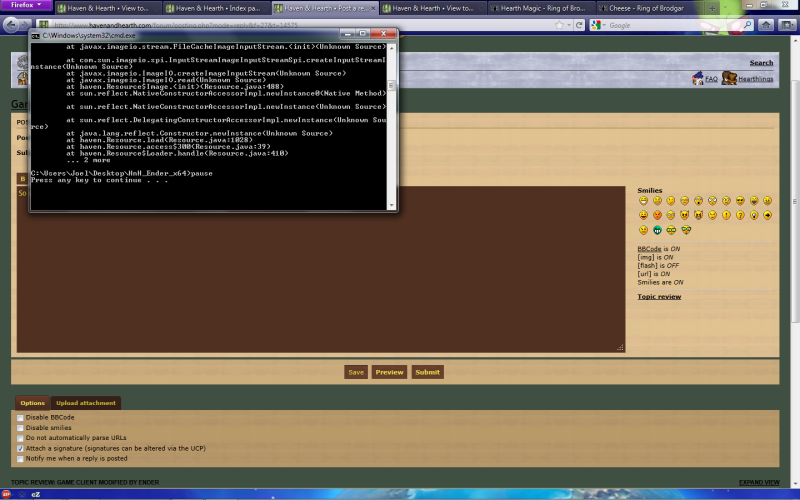Submit the forum post
The width and height of the screenshot is (800, 500).
(x=427, y=372)
